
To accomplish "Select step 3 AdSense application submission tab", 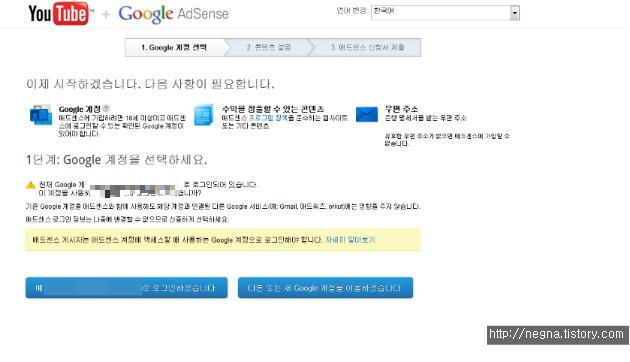I will tap(367, 47).
